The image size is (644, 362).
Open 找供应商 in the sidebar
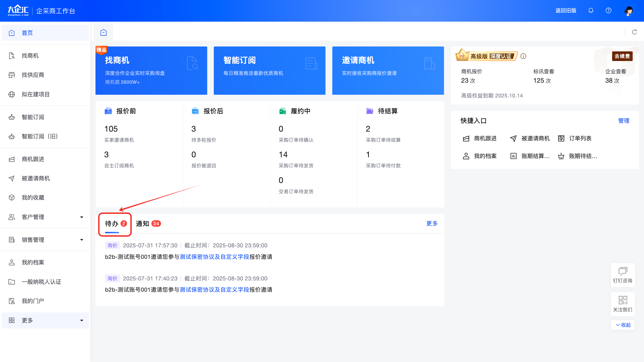click(45, 75)
